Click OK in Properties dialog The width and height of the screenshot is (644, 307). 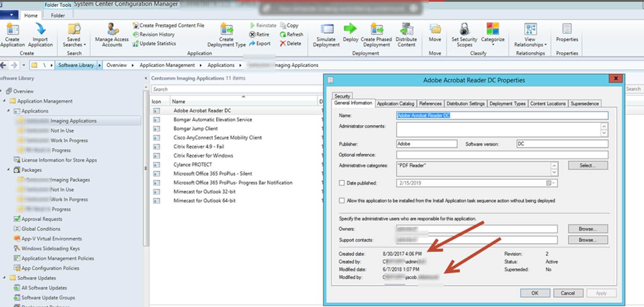(x=535, y=293)
